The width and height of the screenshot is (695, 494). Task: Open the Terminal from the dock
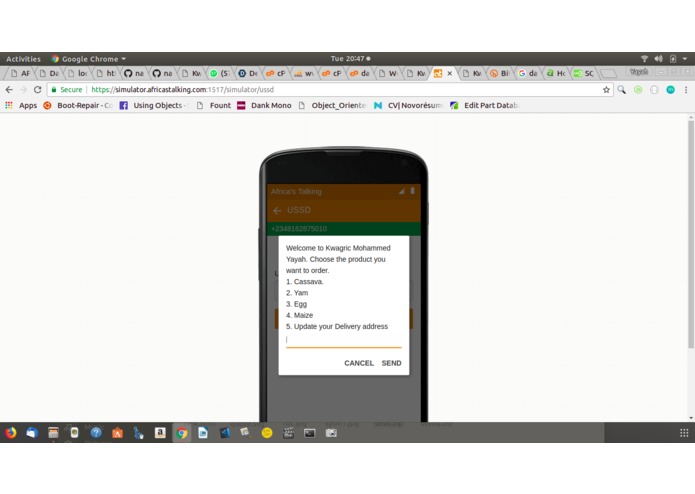309,433
